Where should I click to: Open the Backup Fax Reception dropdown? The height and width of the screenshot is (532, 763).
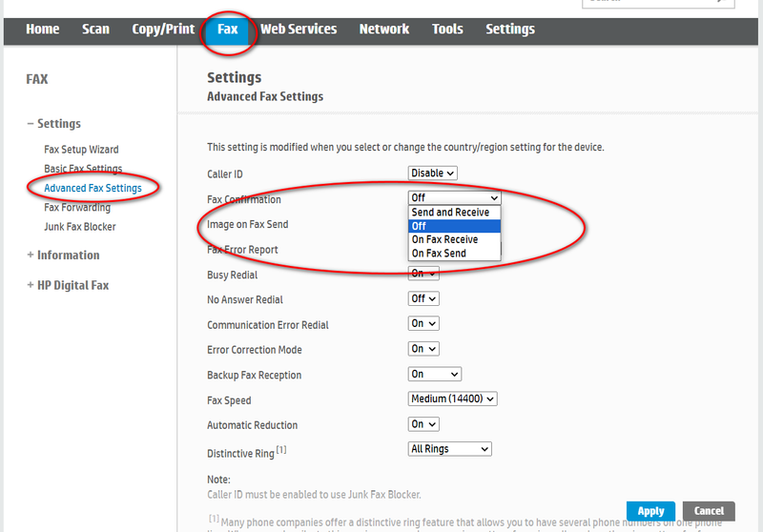tap(434, 375)
